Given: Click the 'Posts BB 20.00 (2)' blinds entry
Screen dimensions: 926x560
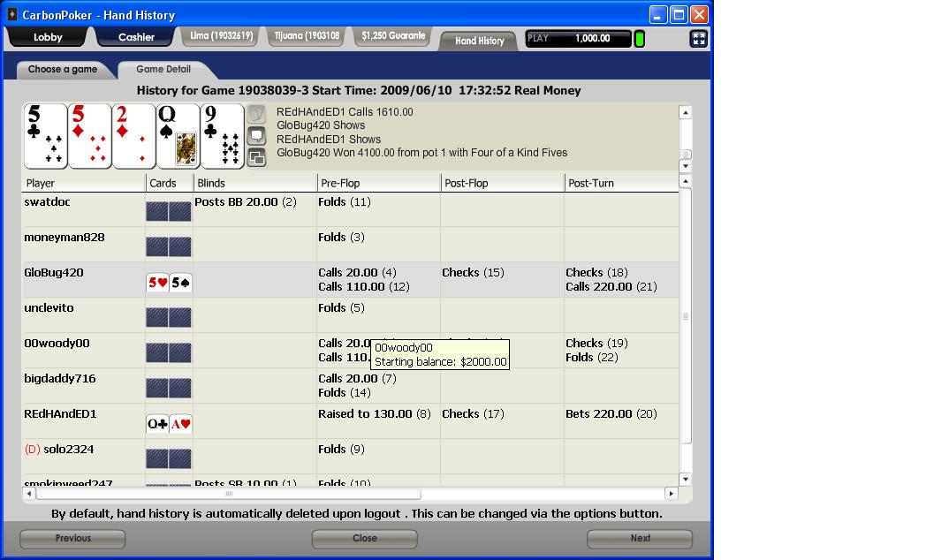Looking at the screenshot, I should pyautogui.click(x=246, y=201).
